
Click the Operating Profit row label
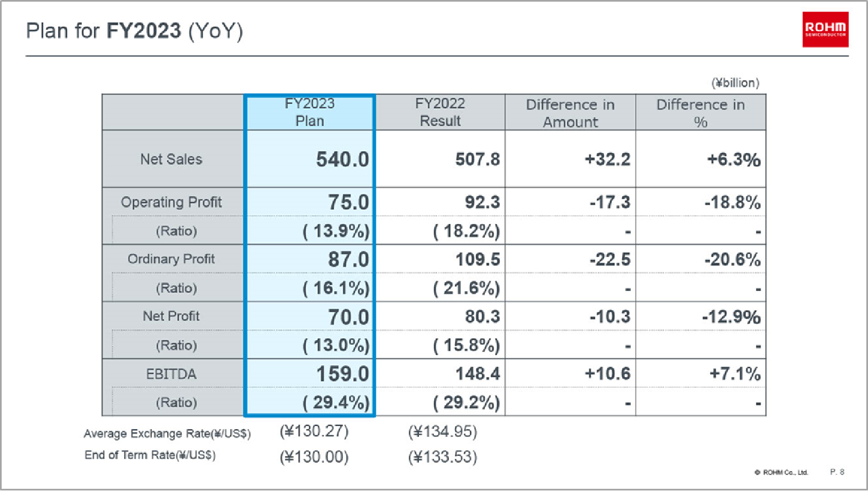(171, 202)
